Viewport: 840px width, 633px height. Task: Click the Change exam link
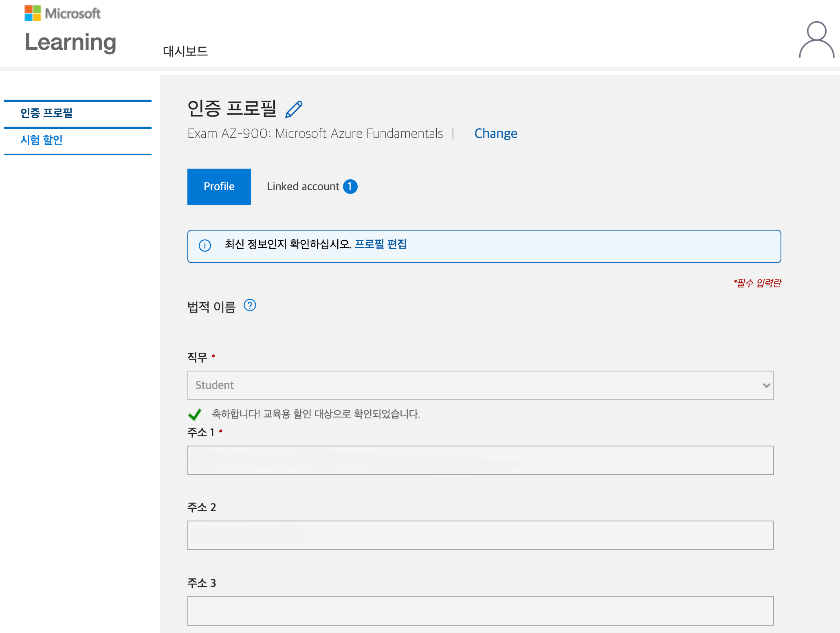495,134
